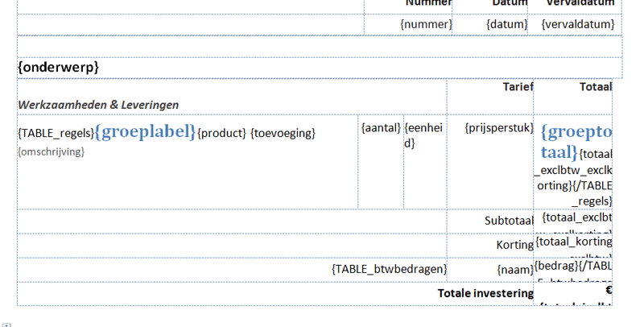The image size is (644, 327).
Task: Click the Tarief column header
Action: [518, 86]
